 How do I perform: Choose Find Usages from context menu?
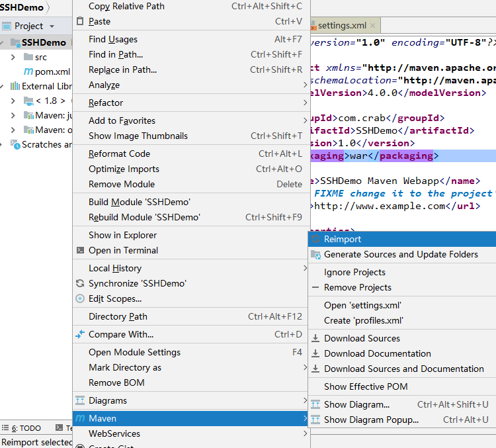pos(190,39)
